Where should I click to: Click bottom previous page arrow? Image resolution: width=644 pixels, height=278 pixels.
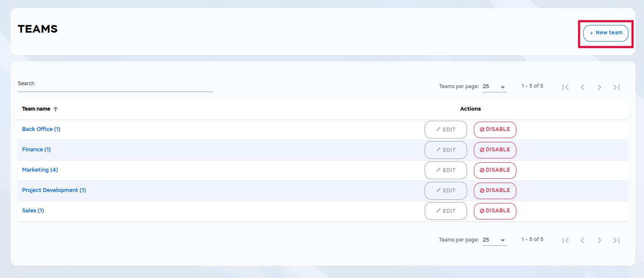(582, 240)
